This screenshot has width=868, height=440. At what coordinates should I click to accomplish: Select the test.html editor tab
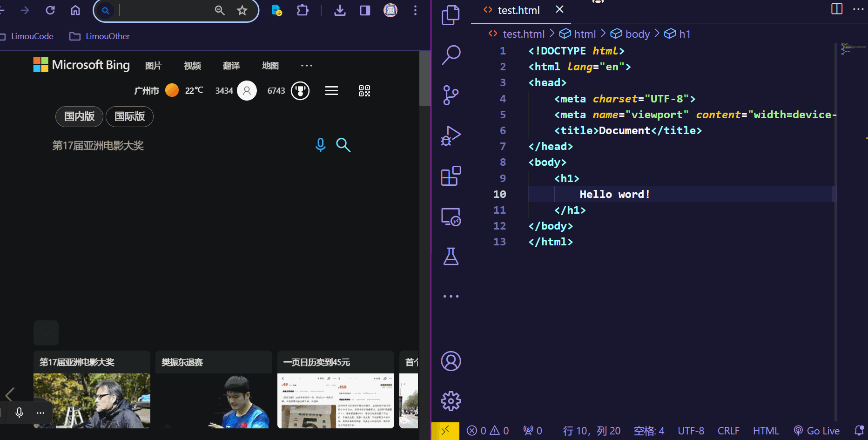click(518, 10)
